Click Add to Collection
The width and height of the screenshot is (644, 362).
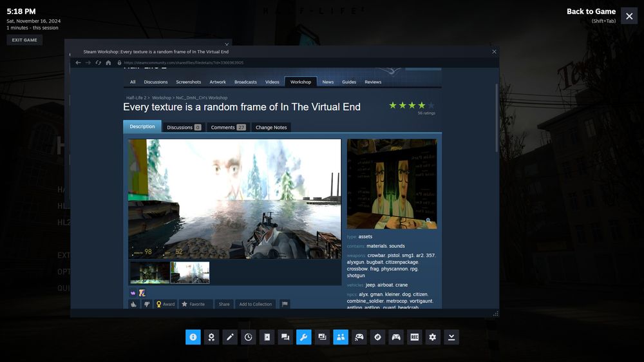tap(256, 304)
